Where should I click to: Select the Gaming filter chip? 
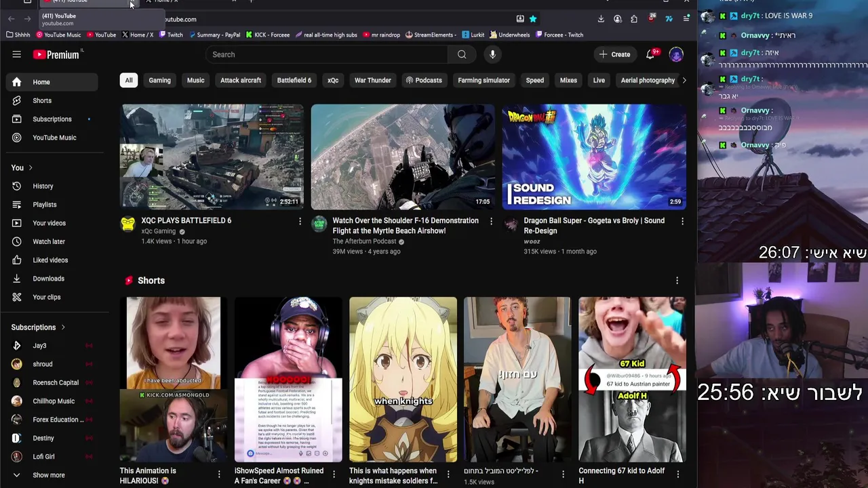160,80
